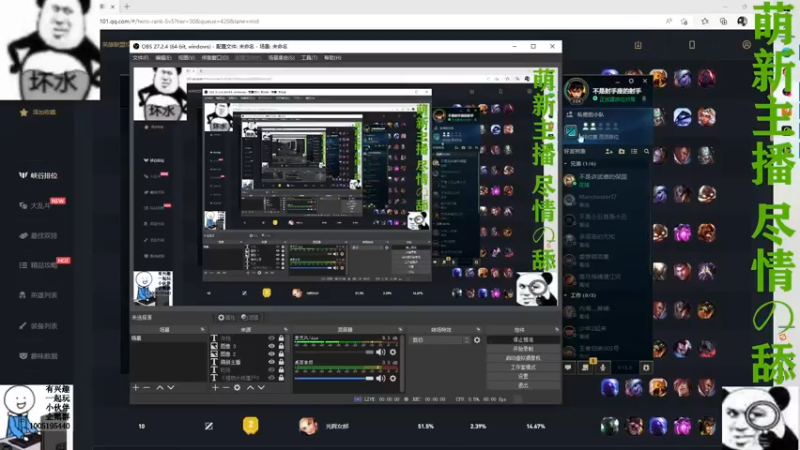Pop out the audio mixer dock
This screenshot has width=800, height=450.
coord(400,330)
